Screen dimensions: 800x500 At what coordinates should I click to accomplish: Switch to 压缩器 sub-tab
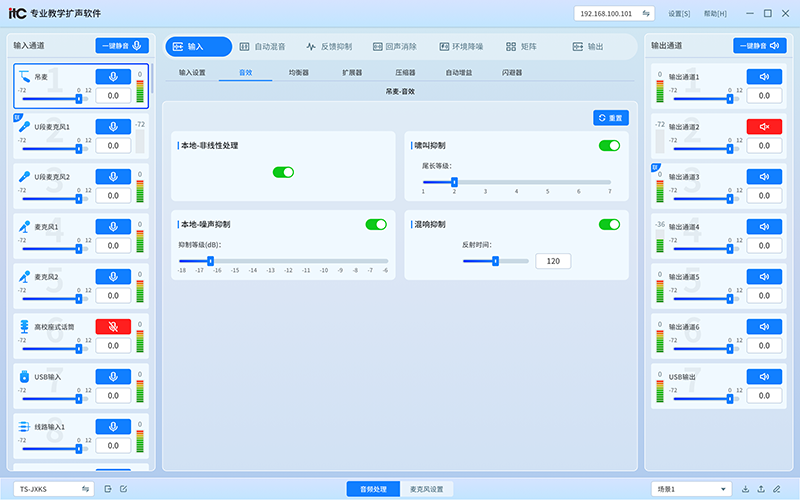pyautogui.click(x=405, y=72)
